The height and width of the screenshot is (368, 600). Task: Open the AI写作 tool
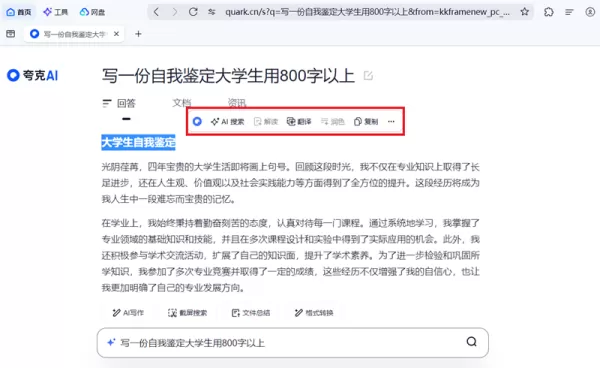(x=128, y=313)
